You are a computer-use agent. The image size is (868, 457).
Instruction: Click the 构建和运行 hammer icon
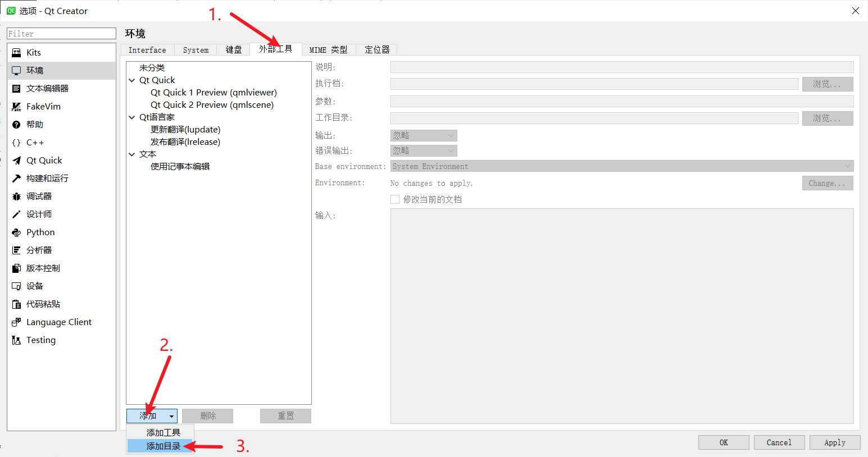[16, 179]
